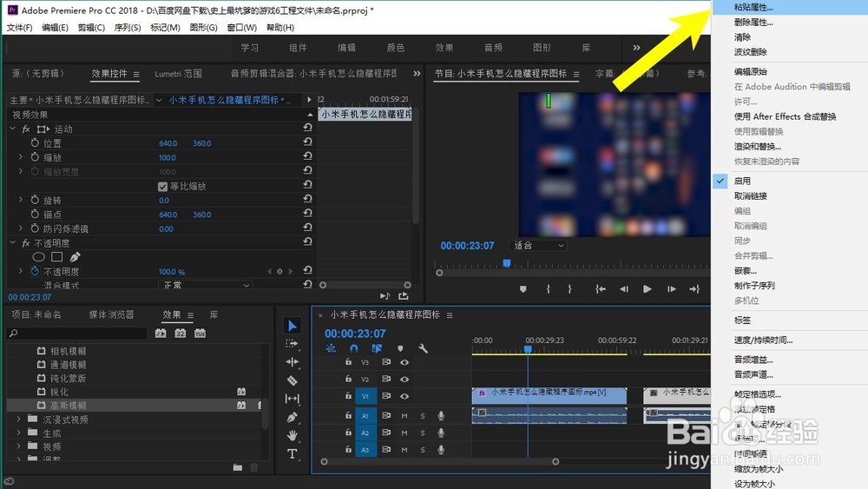Click nest sequence toggle icon in timeline
Viewport: 868px width, 489px height.
click(331, 348)
